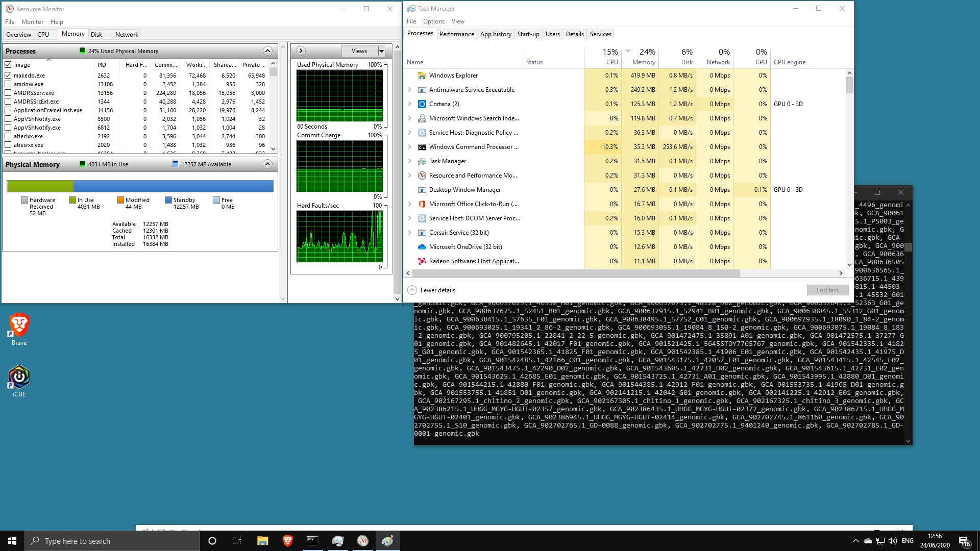Switch to the Network tab in Resource Monitor
This screenshot has height=551, width=980.
(127, 35)
